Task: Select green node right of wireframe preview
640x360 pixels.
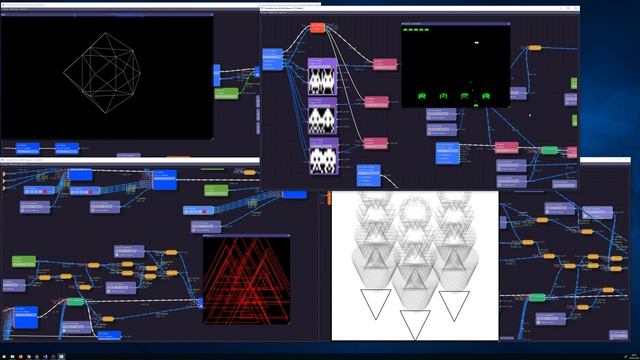Action: (x=226, y=93)
